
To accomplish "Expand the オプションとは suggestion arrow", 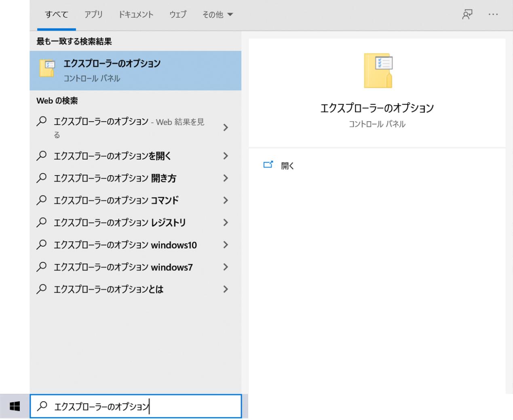I will coord(226,289).
